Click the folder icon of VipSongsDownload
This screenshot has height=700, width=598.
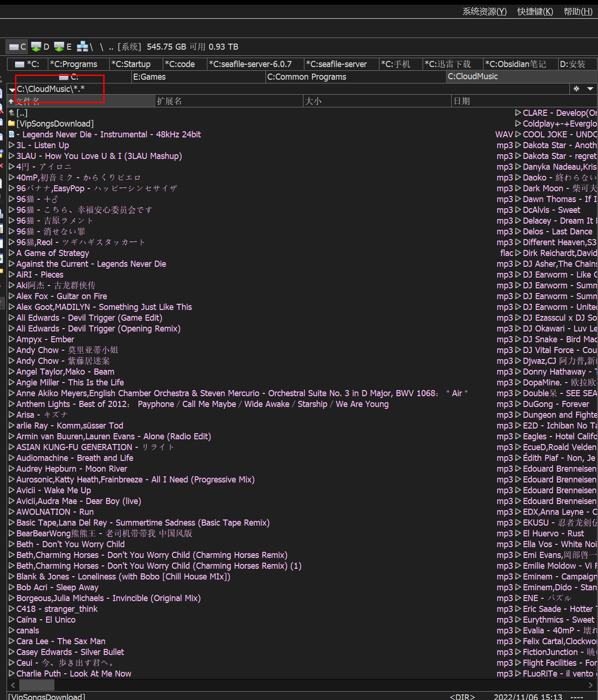coord(12,124)
